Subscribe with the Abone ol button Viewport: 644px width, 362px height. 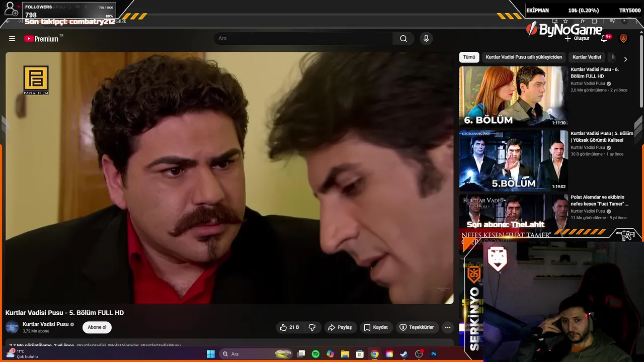point(97,327)
